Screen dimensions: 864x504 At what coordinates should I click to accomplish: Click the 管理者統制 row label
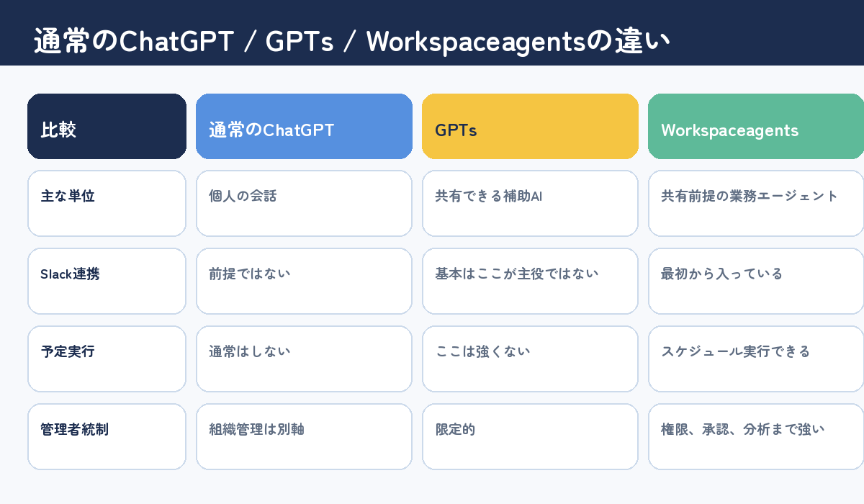107,436
